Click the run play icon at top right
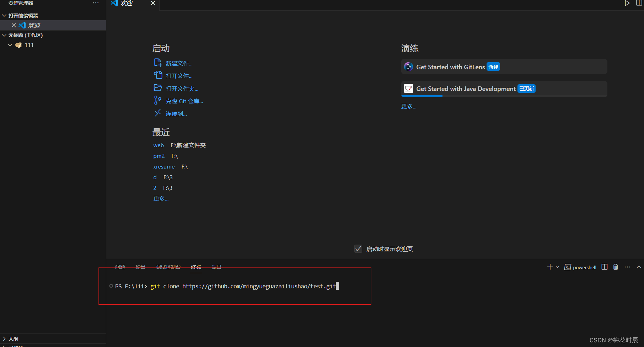Image resolution: width=644 pixels, height=347 pixels. [627, 3]
